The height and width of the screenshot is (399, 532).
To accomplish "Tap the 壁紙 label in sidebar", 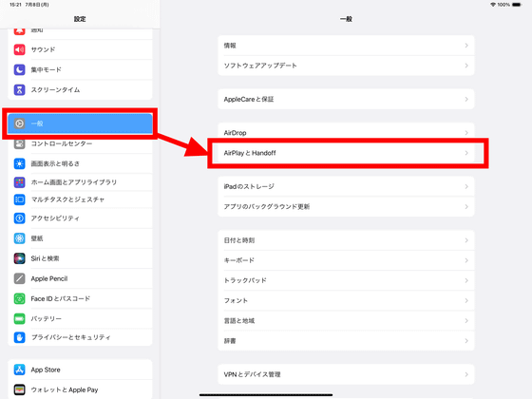I will (x=37, y=238).
